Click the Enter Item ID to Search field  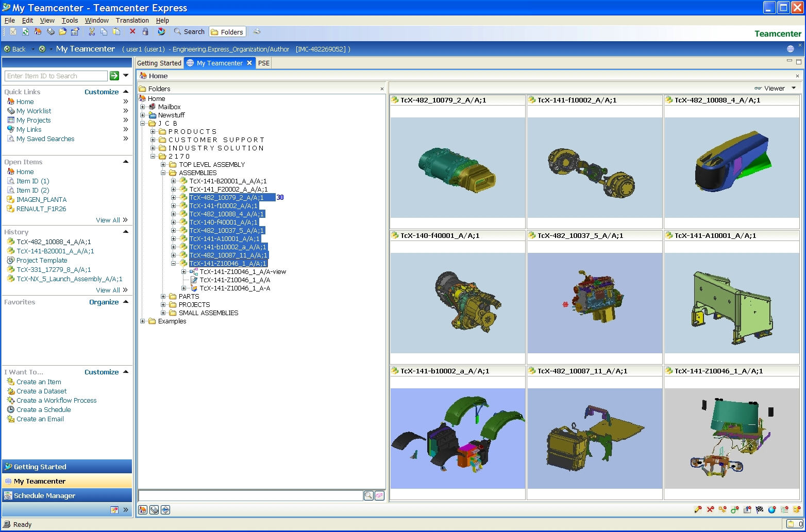point(56,76)
